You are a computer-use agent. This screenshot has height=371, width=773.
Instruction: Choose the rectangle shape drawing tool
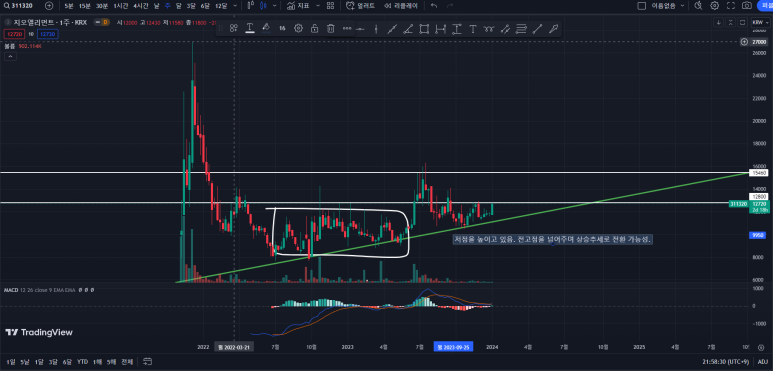423,29
